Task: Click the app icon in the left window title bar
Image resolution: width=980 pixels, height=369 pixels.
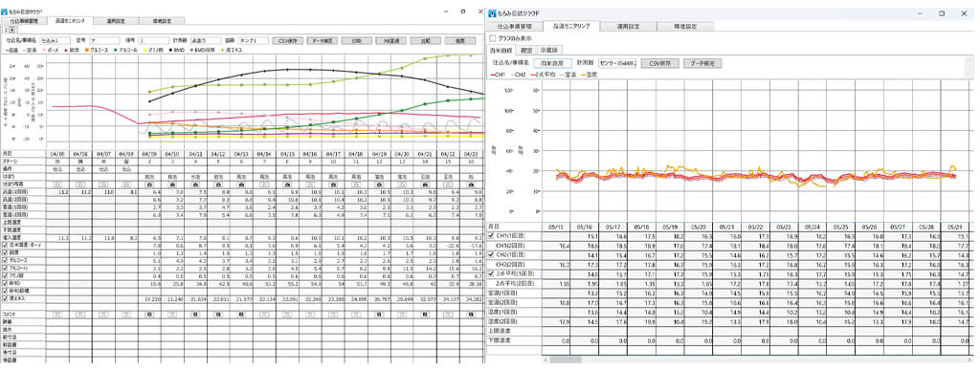Action: tap(5, 11)
